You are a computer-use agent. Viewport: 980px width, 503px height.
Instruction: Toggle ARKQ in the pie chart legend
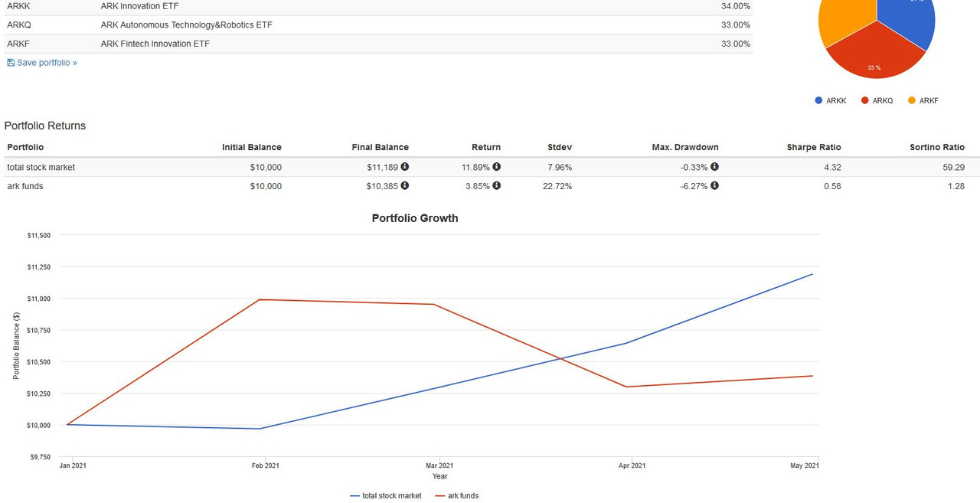click(x=877, y=101)
